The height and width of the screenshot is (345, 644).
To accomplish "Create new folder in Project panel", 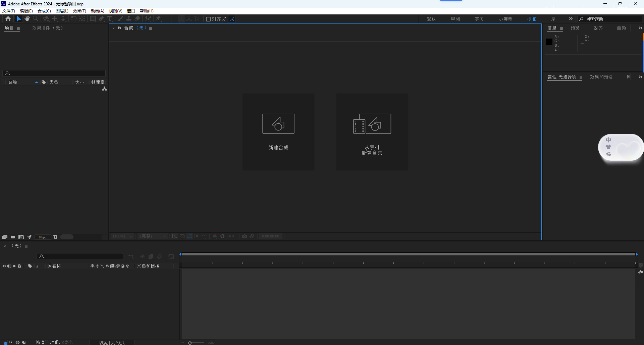I will (x=13, y=237).
